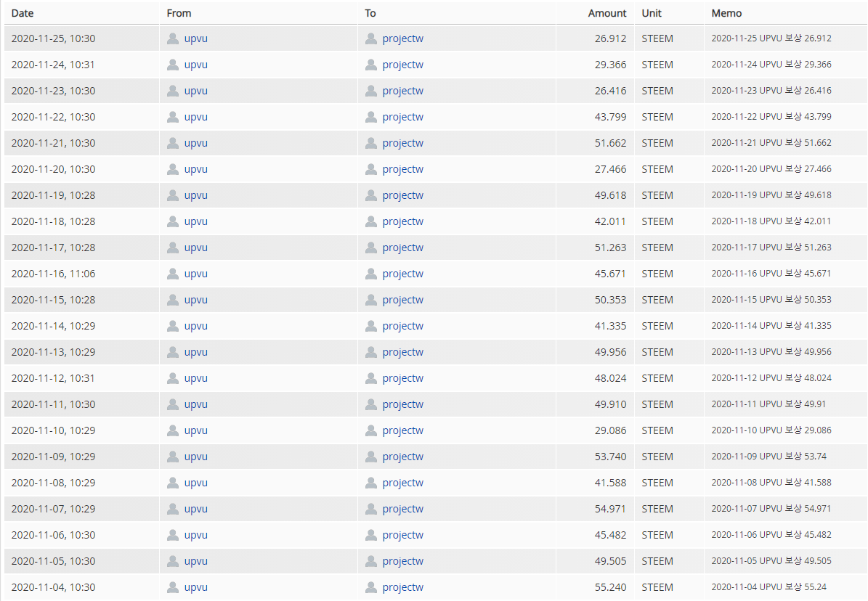This screenshot has height=601, width=868.
Task: Click the user icon beside projectw on 2020-11-24 row
Action: click(371, 65)
